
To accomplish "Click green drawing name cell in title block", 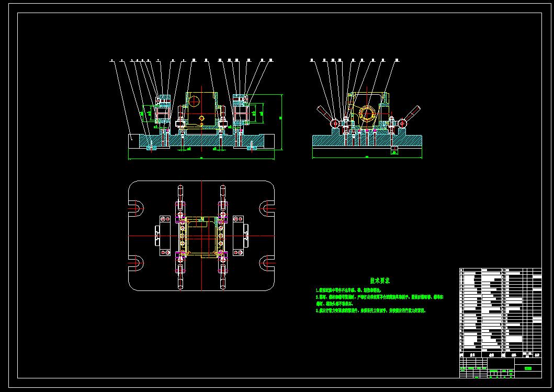I will click(x=528, y=368).
